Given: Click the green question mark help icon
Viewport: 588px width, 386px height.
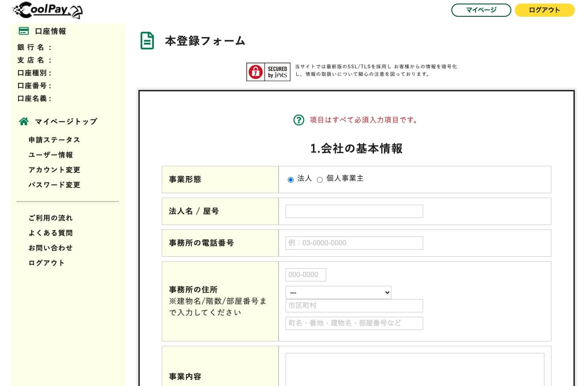Looking at the screenshot, I should click(x=298, y=120).
